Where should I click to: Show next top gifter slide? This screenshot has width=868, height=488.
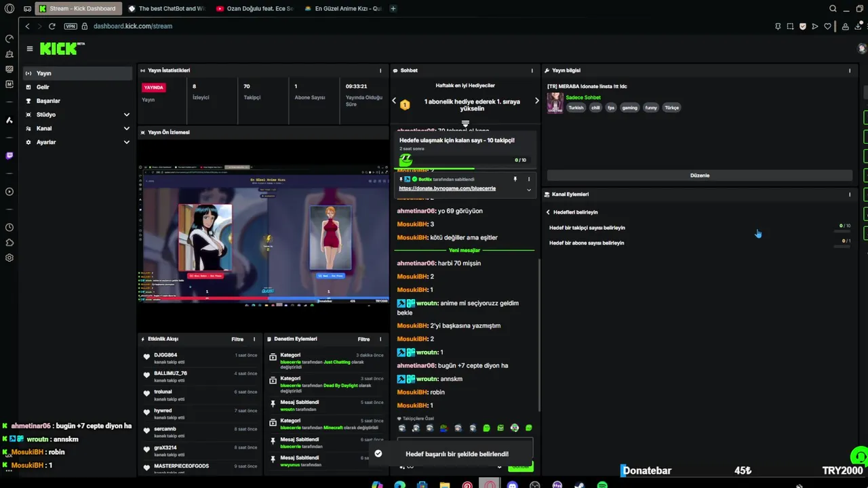(536, 101)
